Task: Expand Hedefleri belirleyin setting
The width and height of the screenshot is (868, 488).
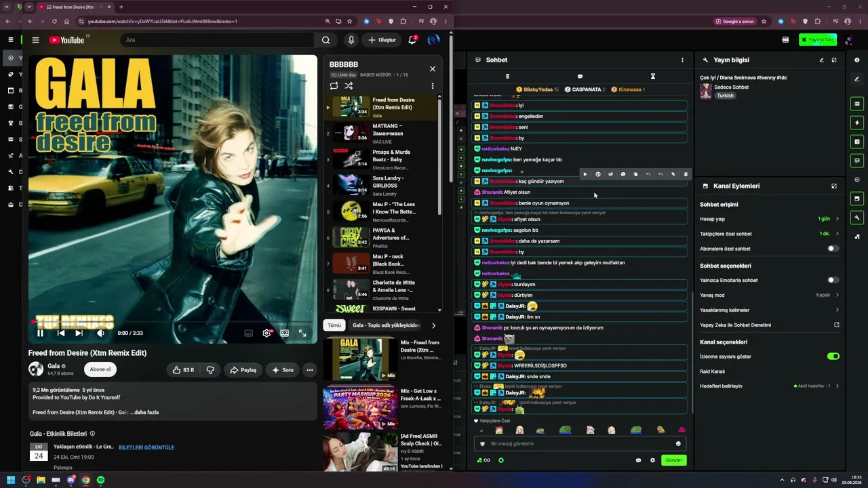Action: (x=770, y=386)
